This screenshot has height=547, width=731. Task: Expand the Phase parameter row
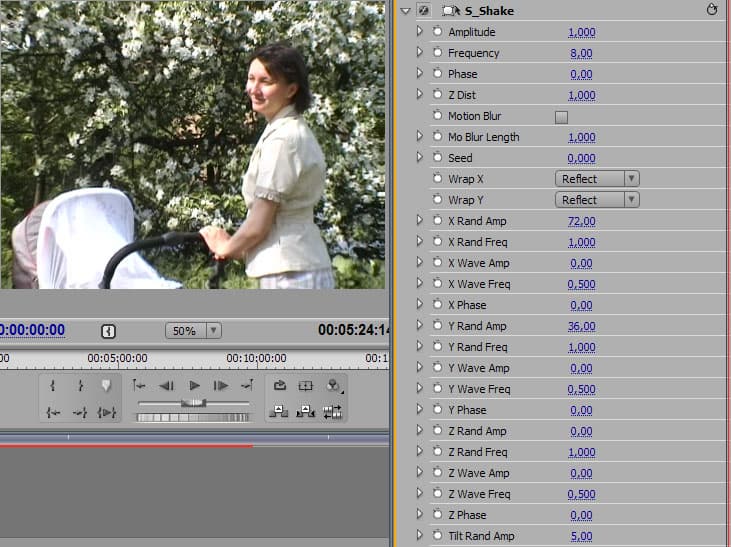pos(420,73)
